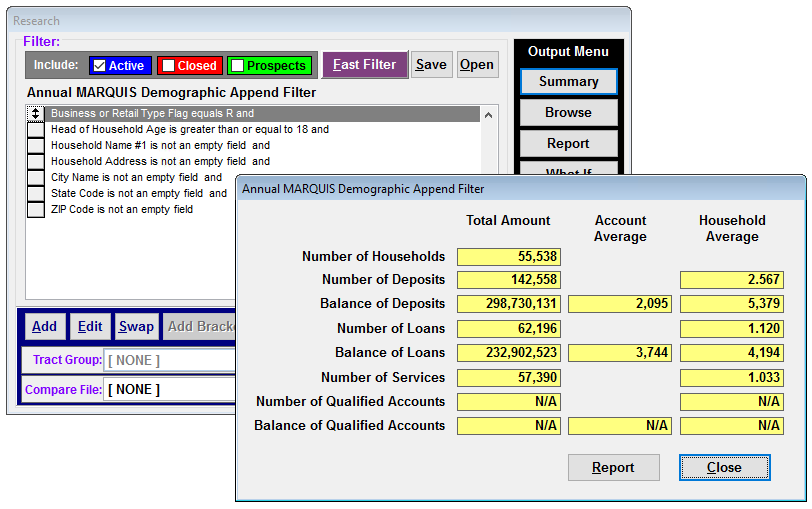Click Number of Loans total 62,196
812x509 pixels.
(x=509, y=329)
